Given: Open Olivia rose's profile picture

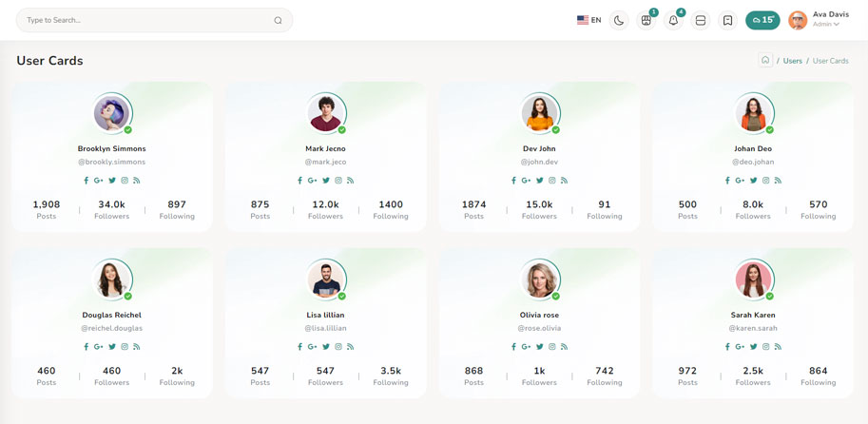Looking at the screenshot, I should (539, 279).
